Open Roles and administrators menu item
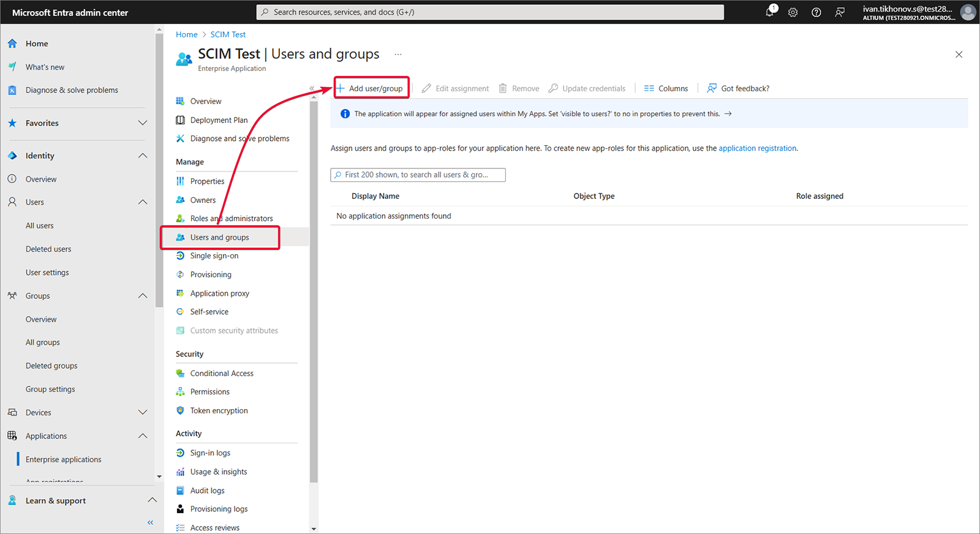This screenshot has width=980, height=534. point(232,219)
